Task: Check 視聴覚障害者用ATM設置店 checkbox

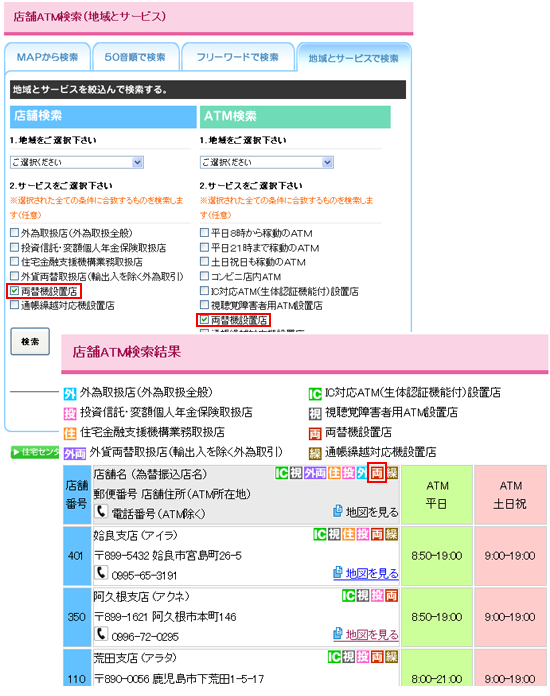Action: pos(204,305)
